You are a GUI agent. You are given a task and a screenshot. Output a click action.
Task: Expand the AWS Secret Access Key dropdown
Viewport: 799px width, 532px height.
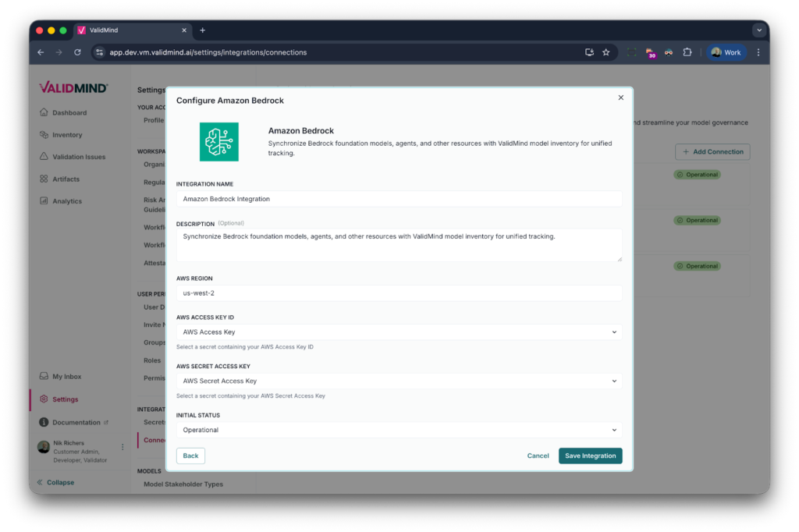click(x=399, y=381)
